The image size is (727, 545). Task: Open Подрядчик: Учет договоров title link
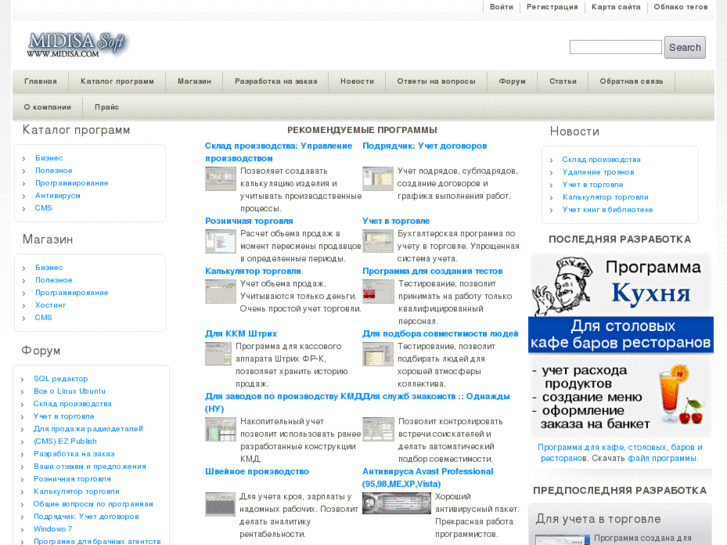tap(424, 146)
